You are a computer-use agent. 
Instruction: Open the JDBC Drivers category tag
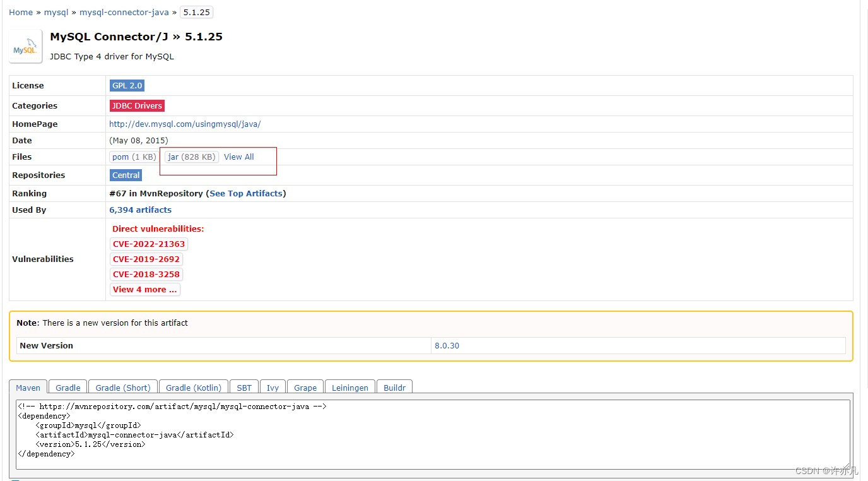pos(137,105)
